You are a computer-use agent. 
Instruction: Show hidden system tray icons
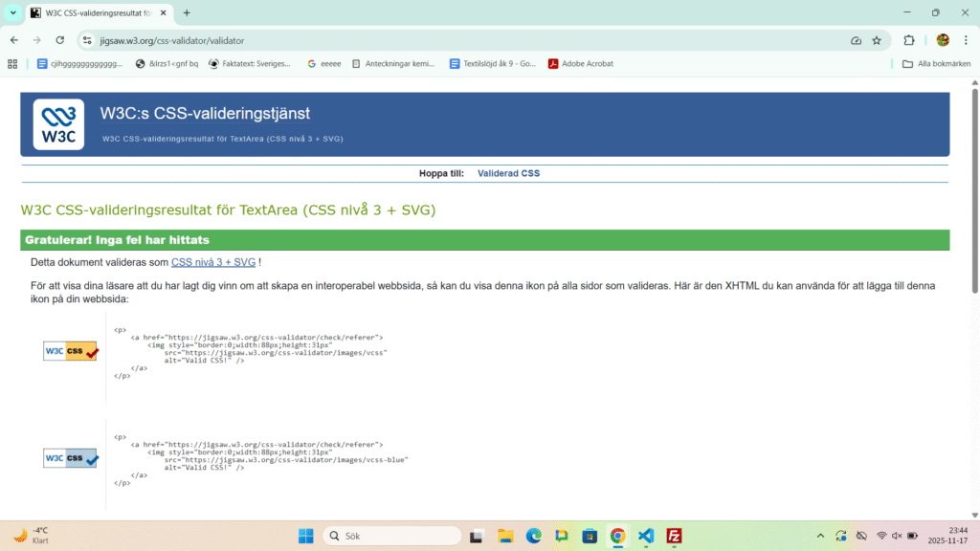[x=820, y=536]
